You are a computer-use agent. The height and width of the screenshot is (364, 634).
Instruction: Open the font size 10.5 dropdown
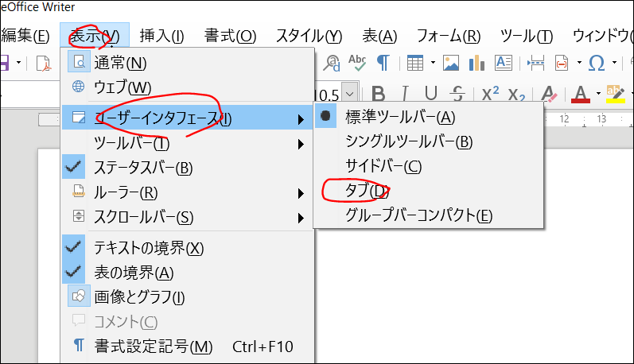tap(350, 94)
